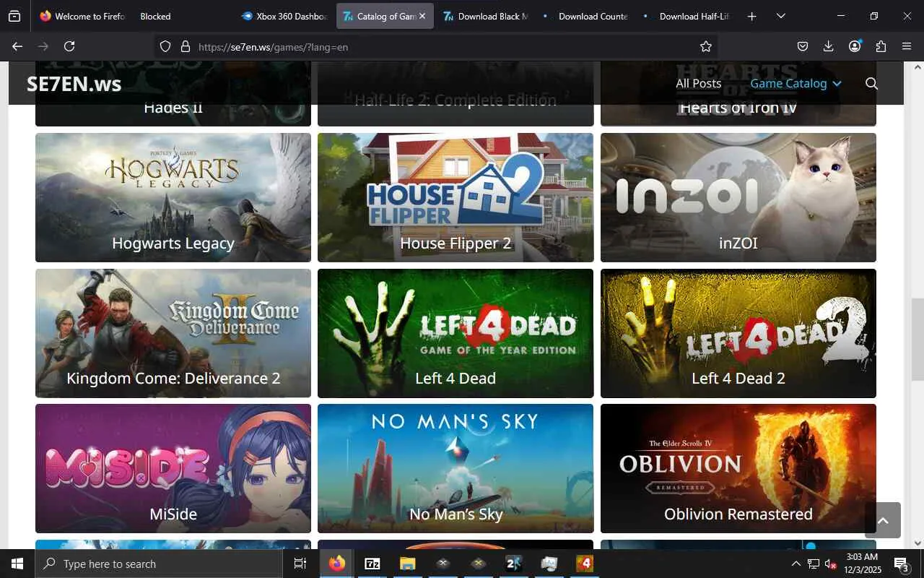Open the Firefox account menu
This screenshot has width=924, height=578.
[x=855, y=46]
